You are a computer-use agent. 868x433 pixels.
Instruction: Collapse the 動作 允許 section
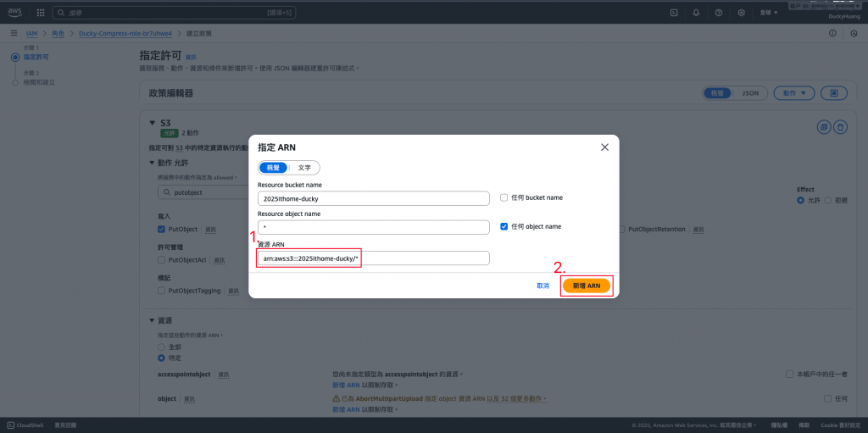click(153, 163)
